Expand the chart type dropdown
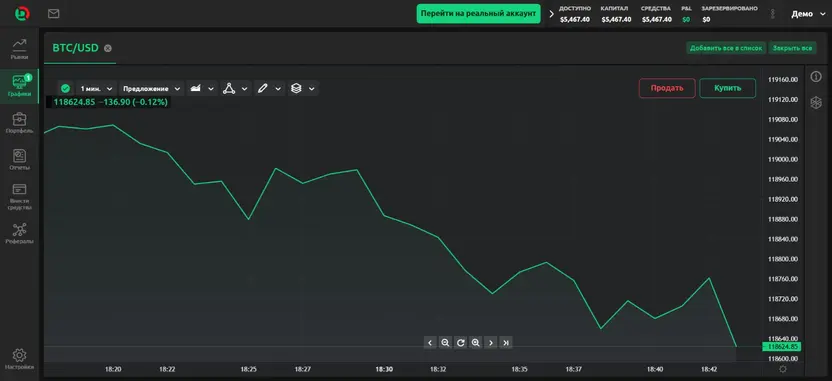This screenshot has height=381, width=832. pyautogui.click(x=202, y=89)
